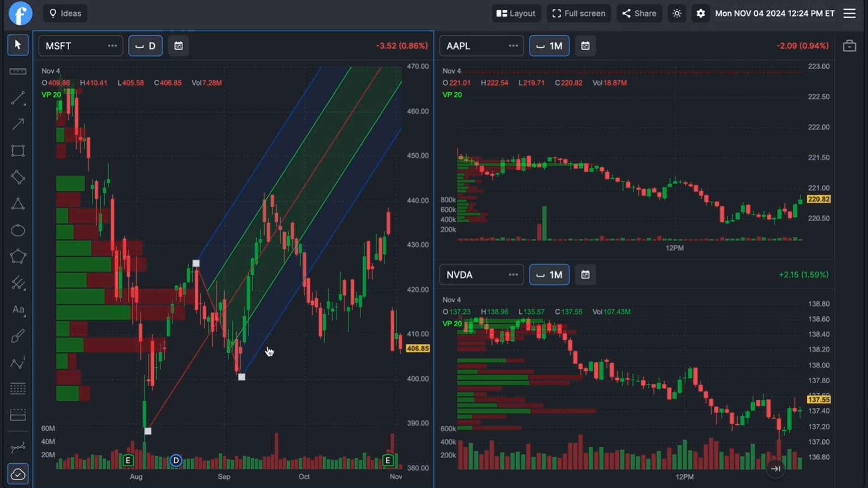Click AAPL change -2.09 (0.94%)
Viewport: 868px width, 488px height.
803,46
